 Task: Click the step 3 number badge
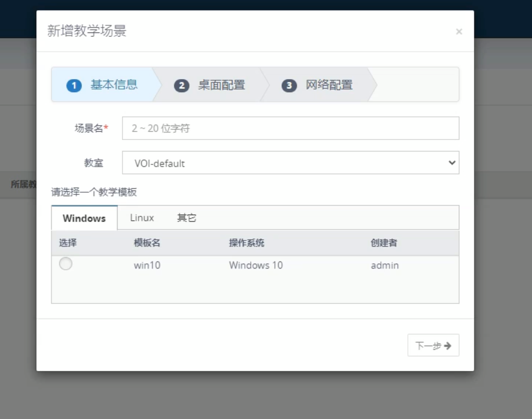(x=289, y=86)
